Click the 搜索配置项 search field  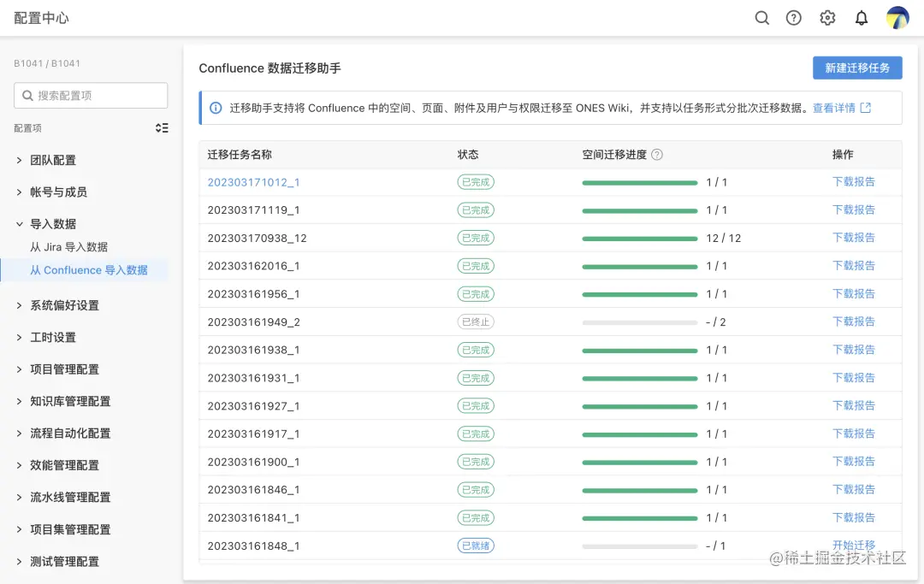pyautogui.click(x=91, y=96)
